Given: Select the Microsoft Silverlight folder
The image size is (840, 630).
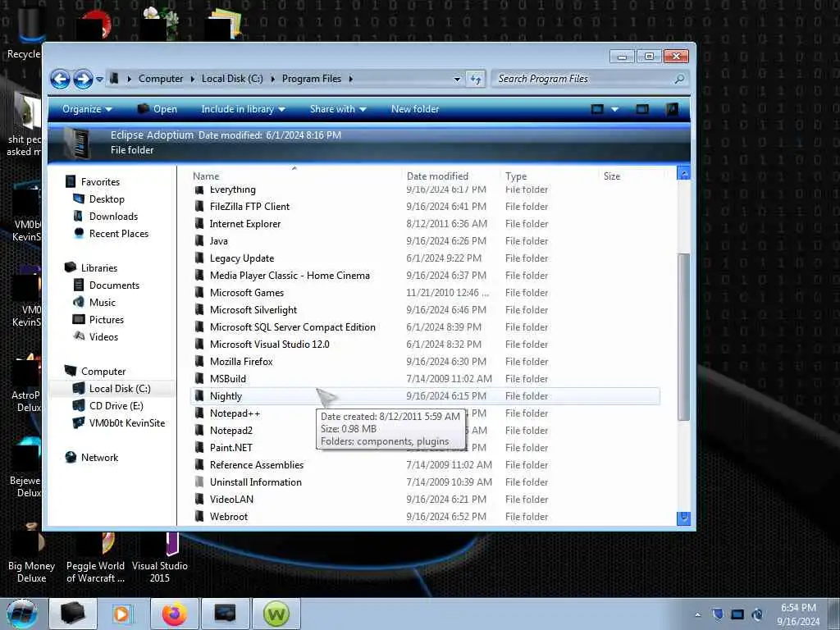Looking at the screenshot, I should (x=253, y=309).
